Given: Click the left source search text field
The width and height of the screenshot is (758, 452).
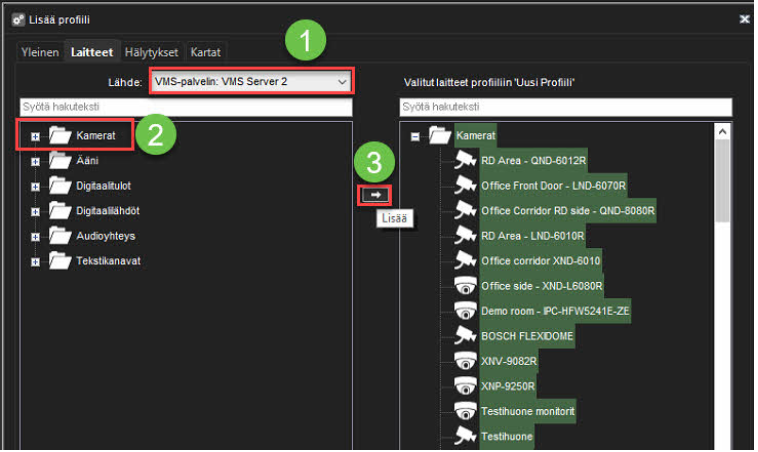Looking at the screenshot, I should [x=186, y=106].
